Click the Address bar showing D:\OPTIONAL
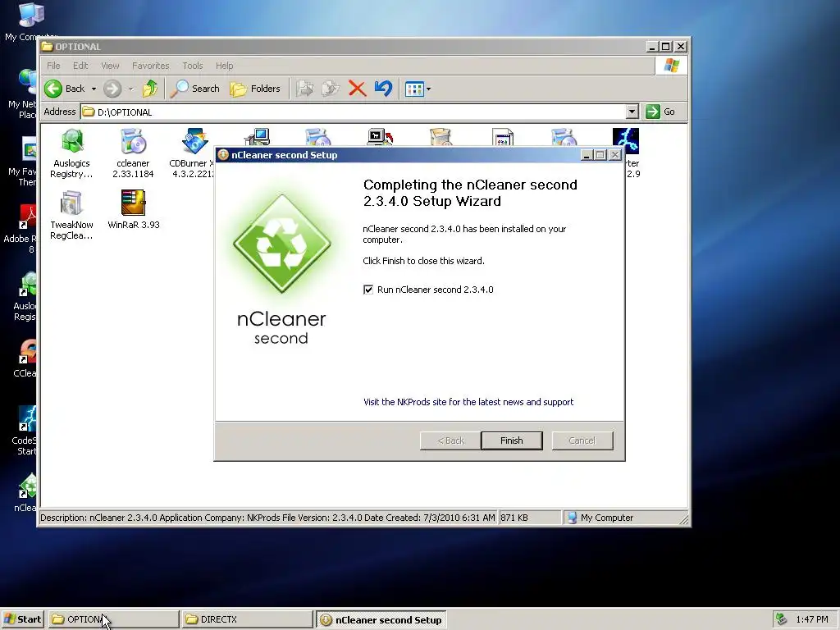 (x=353, y=112)
